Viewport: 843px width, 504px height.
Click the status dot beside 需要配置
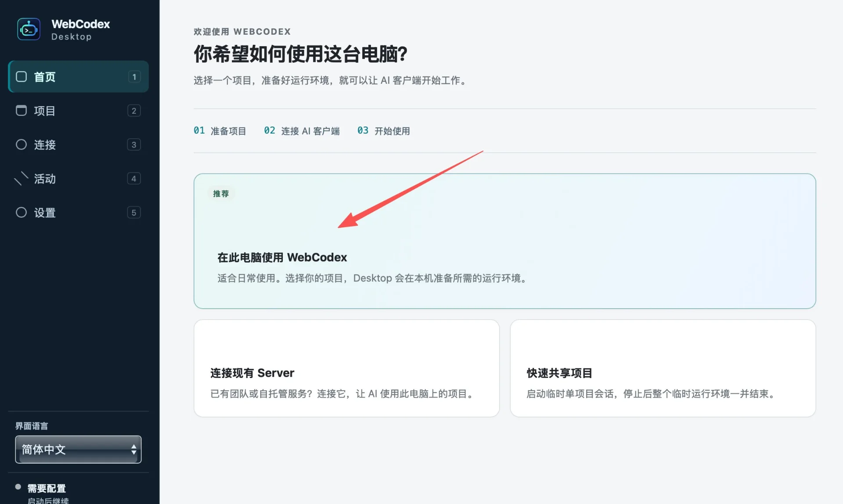(x=18, y=486)
